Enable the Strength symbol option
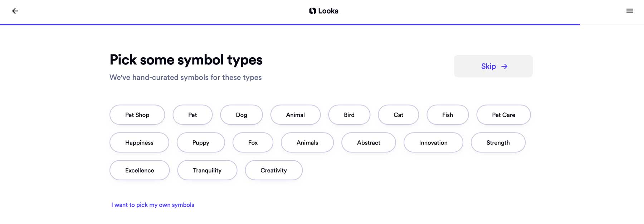The height and width of the screenshot is (224, 644). [x=498, y=142]
